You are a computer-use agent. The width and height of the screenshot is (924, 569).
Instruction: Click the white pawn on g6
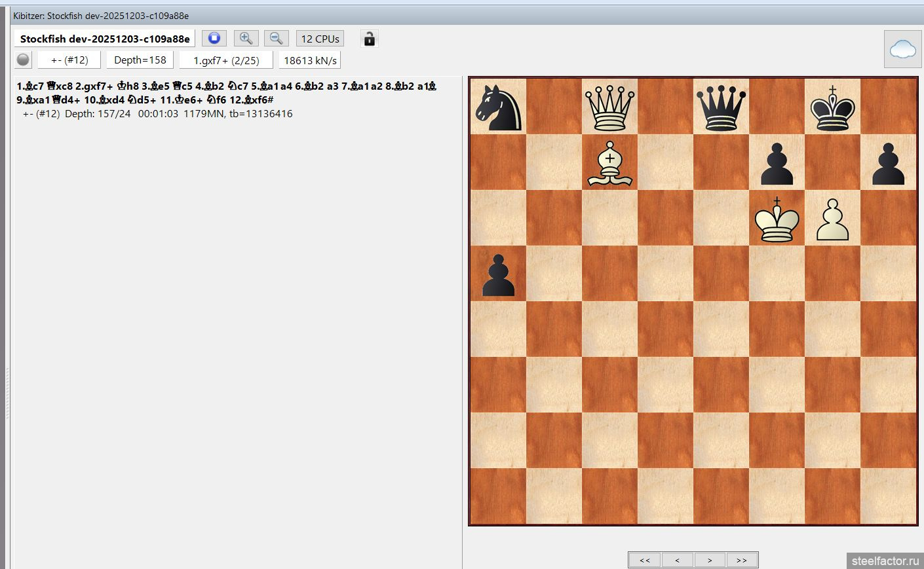[x=832, y=219]
